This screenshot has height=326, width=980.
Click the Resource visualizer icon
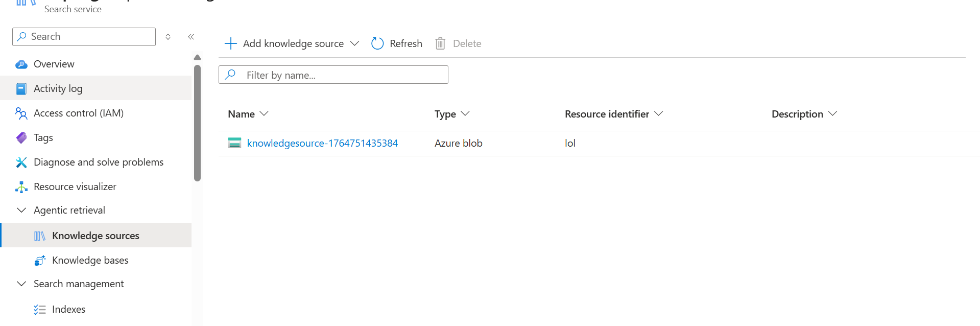click(21, 187)
